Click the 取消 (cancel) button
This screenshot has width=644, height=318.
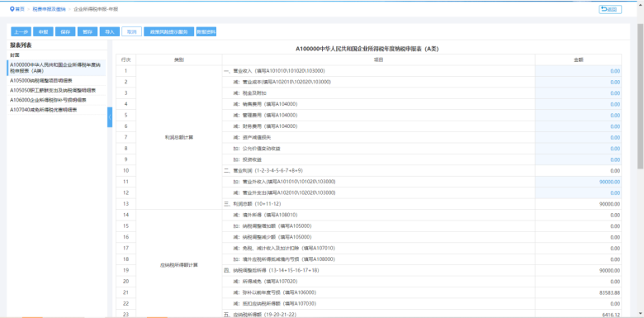coord(132,32)
